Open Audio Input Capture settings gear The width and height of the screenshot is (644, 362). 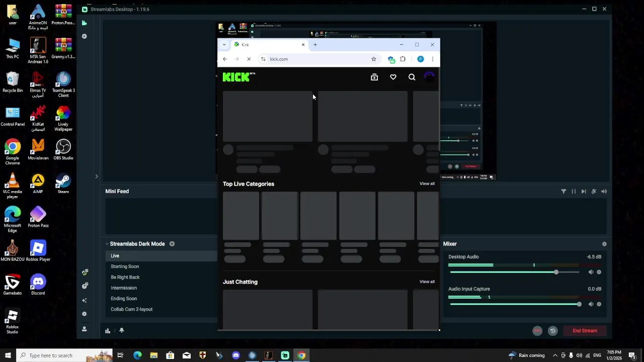(599, 304)
